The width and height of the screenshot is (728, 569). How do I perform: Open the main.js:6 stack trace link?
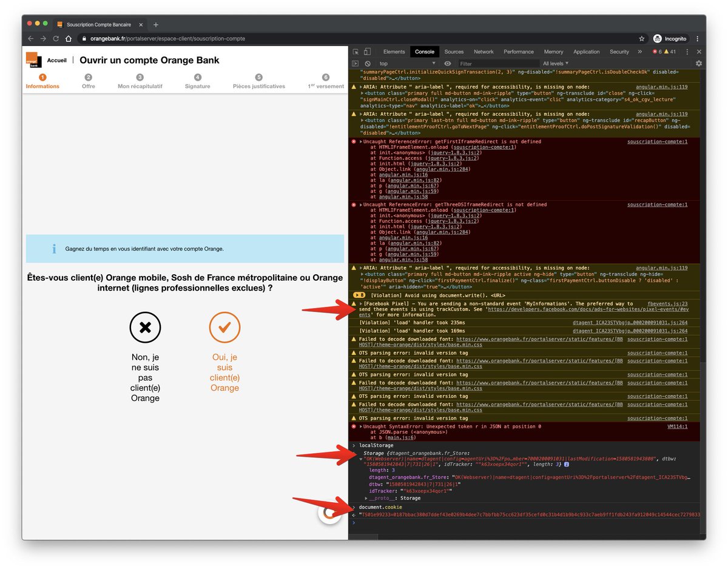tap(399, 437)
